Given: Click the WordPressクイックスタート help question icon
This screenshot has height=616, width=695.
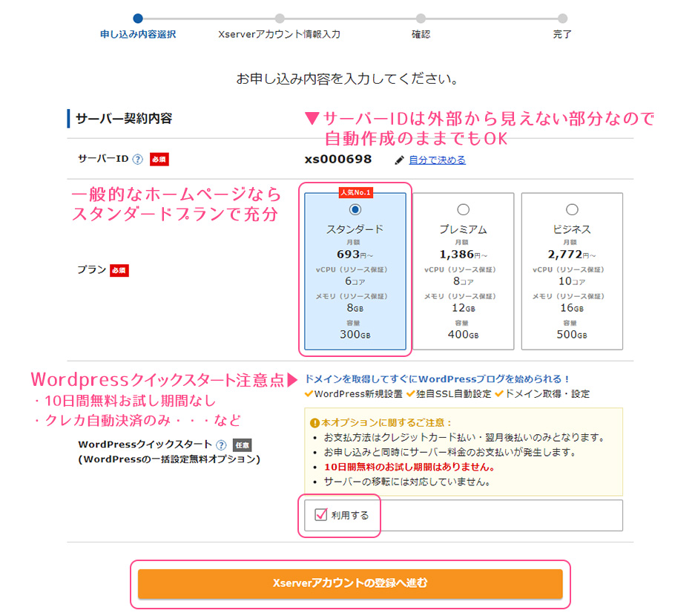Looking at the screenshot, I should click(221, 445).
